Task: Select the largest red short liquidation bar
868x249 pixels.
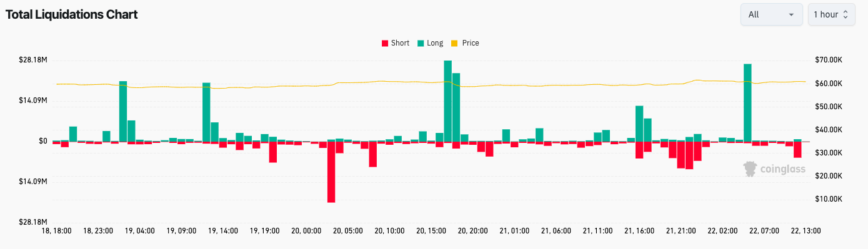Action: pyautogui.click(x=331, y=172)
